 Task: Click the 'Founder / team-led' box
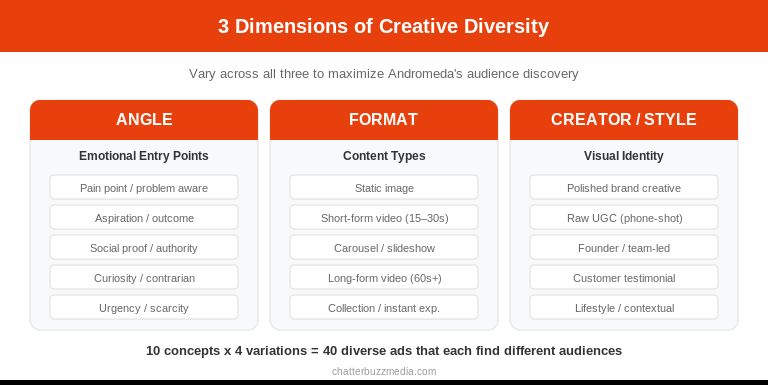624,248
